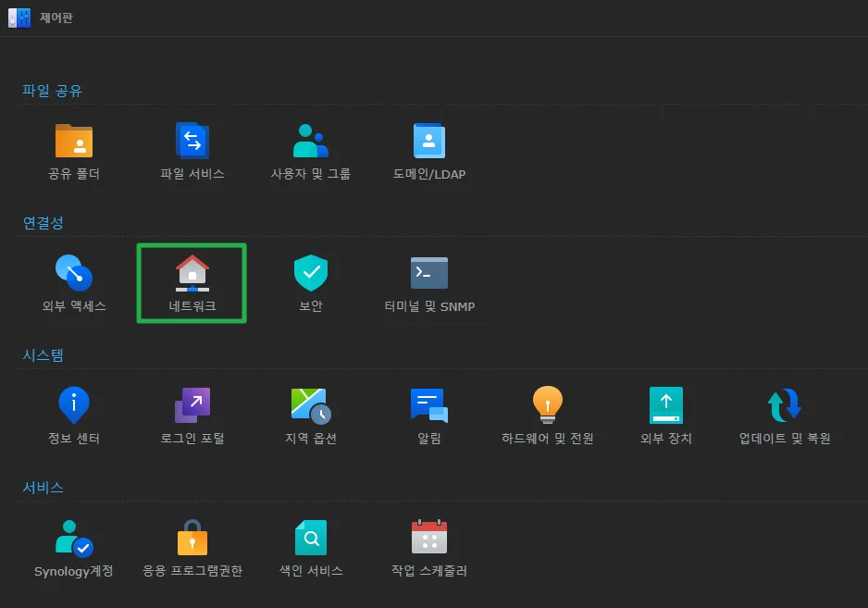Open 터미널 및 SNMP settings
This screenshot has height=608, width=868.
[x=429, y=274]
